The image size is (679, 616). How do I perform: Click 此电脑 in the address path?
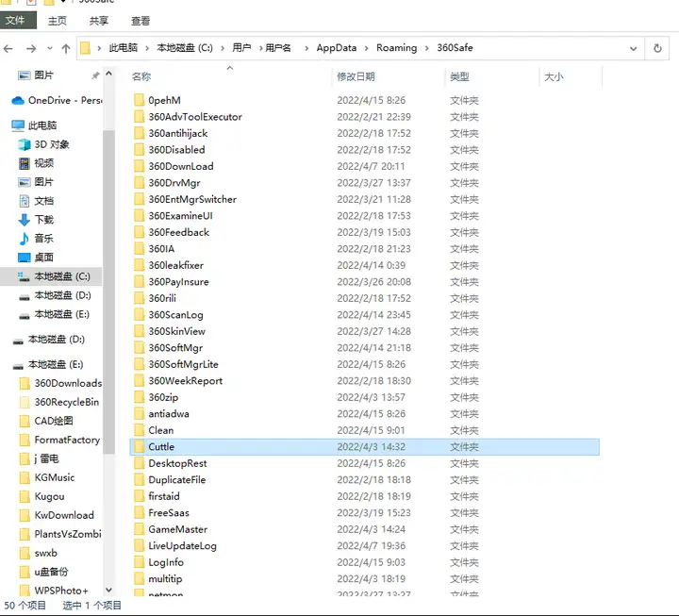pyautogui.click(x=124, y=48)
